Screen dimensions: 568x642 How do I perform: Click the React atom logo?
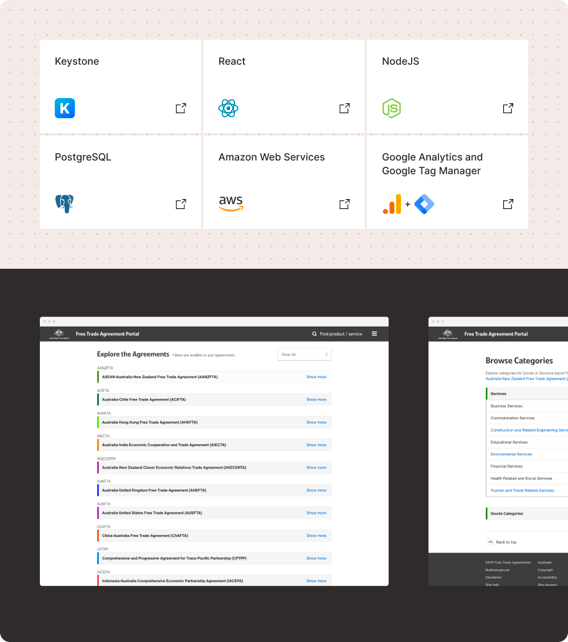pos(228,108)
